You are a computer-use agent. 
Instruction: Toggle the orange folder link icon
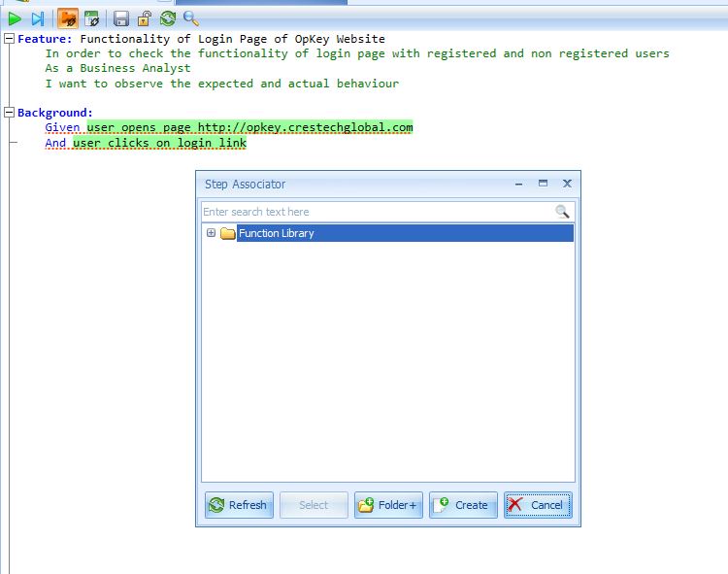pyautogui.click(x=68, y=19)
